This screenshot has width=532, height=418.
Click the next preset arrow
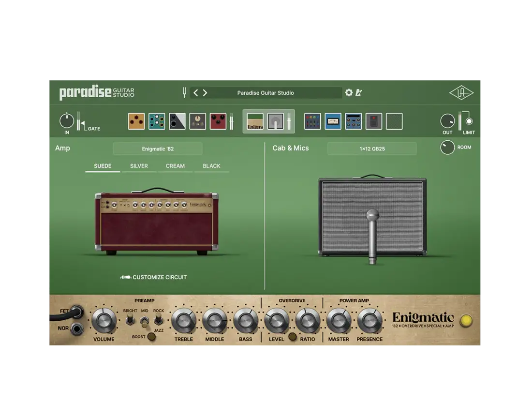pos(204,92)
